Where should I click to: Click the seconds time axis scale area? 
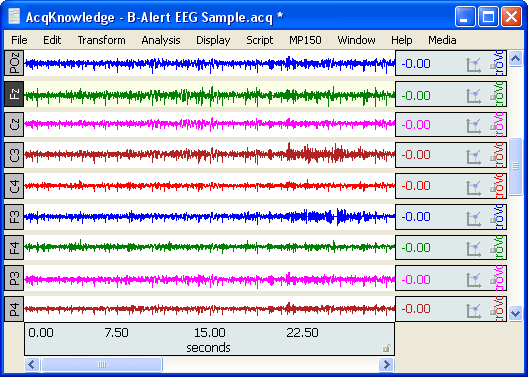point(209,339)
